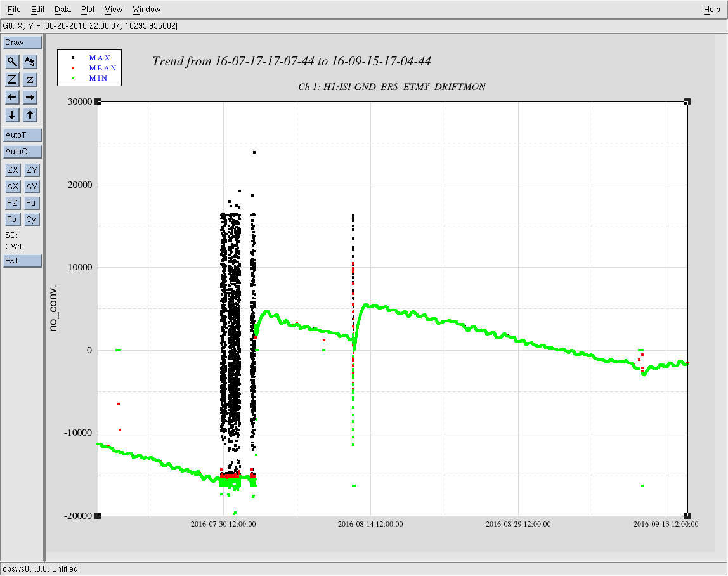The height and width of the screenshot is (576, 728).
Task: Click the As autoscale icon button
Action: pos(30,62)
